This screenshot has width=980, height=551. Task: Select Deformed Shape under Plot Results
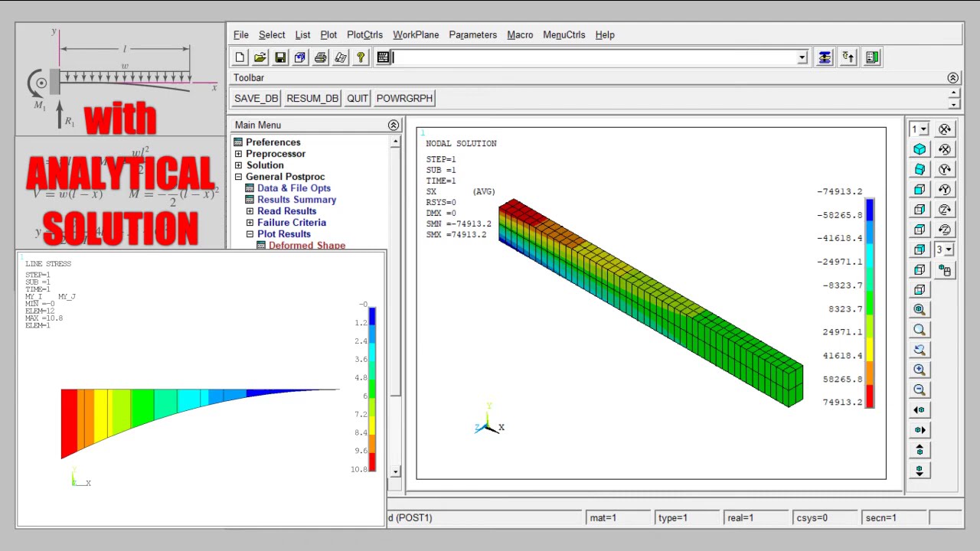(307, 246)
